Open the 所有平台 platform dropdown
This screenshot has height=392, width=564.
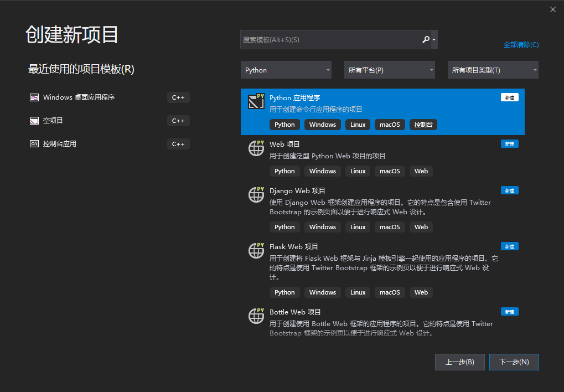point(390,70)
